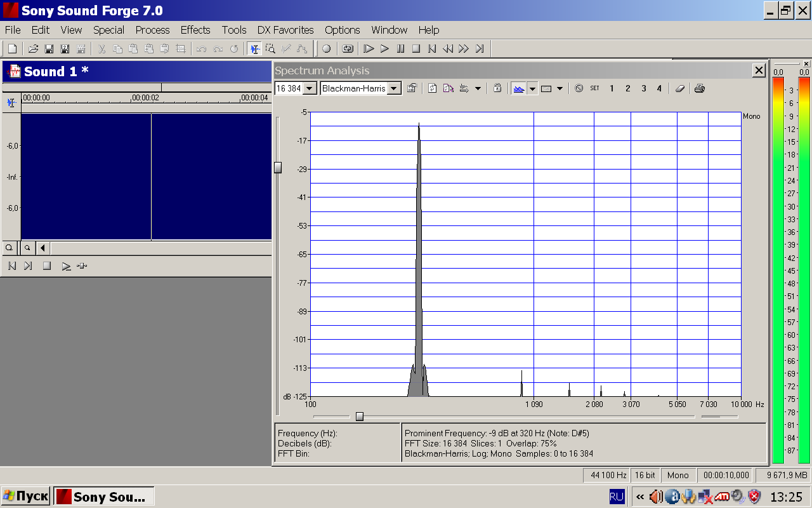Viewport: 812px width, 508px height.
Task: Open the Process menu
Action: tap(152, 30)
